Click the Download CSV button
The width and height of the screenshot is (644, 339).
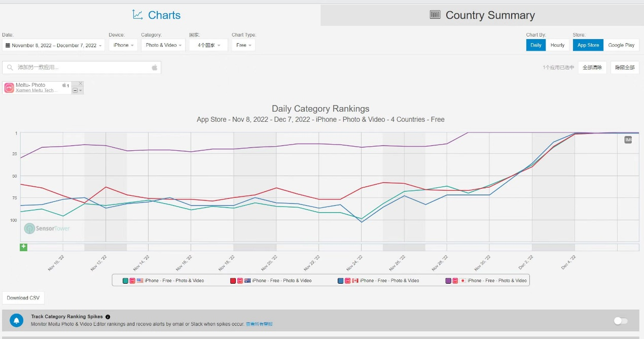point(23,298)
